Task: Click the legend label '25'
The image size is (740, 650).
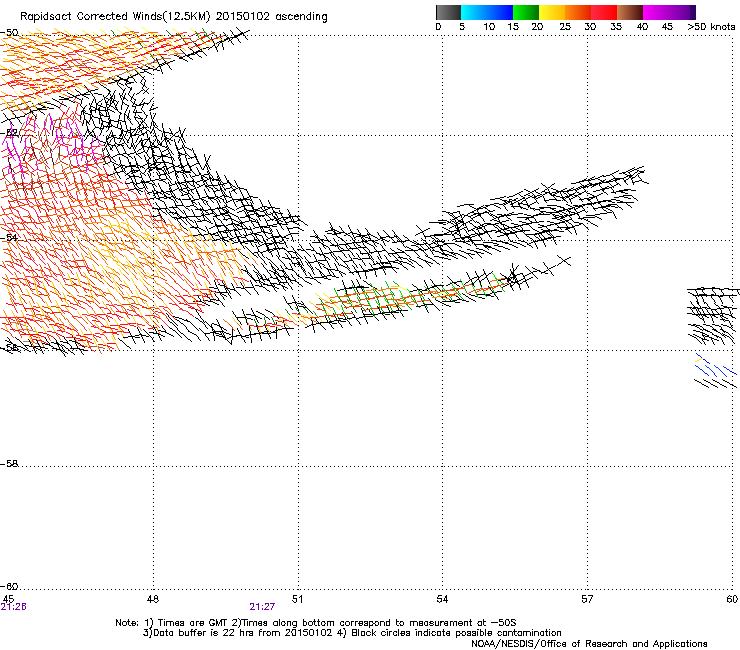Action: click(565, 26)
